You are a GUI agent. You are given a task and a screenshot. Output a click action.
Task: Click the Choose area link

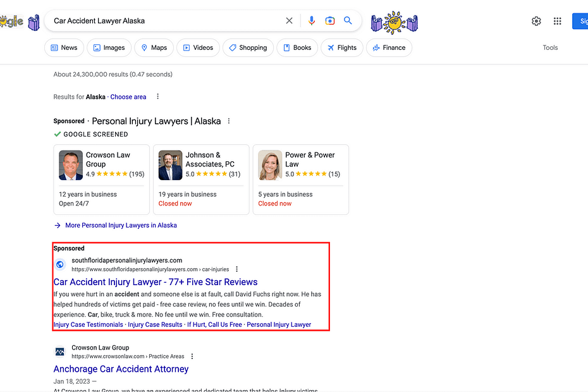(128, 97)
